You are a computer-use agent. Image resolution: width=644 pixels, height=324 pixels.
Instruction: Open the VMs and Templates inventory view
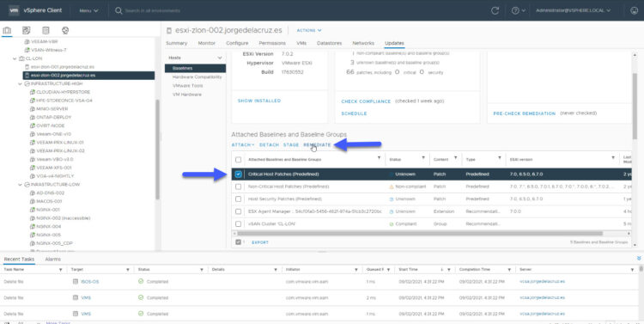[x=27, y=30]
